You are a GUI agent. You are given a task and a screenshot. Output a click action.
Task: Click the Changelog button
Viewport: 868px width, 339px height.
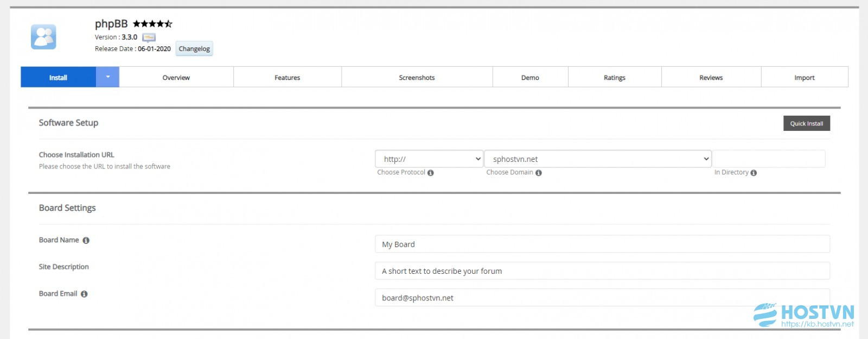pyautogui.click(x=194, y=49)
